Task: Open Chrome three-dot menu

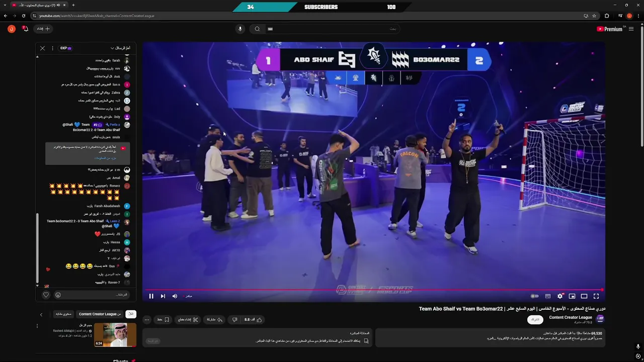Action: pyautogui.click(x=639, y=16)
